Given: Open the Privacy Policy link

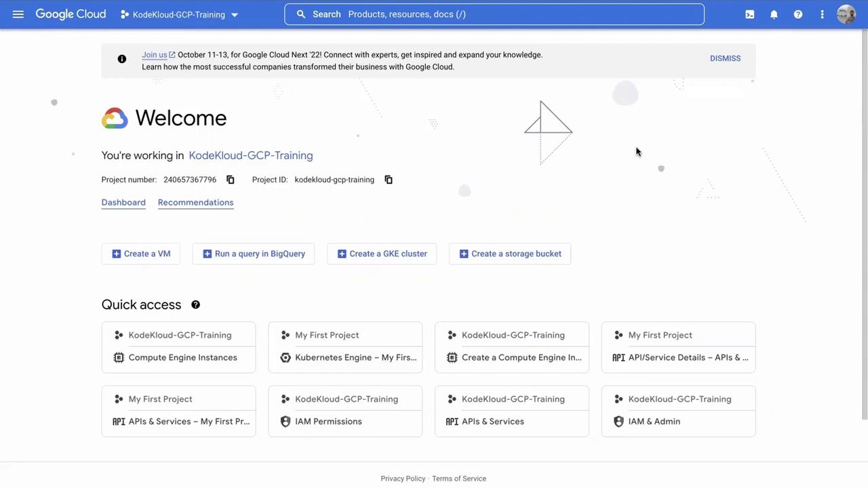Looking at the screenshot, I should [403, 479].
